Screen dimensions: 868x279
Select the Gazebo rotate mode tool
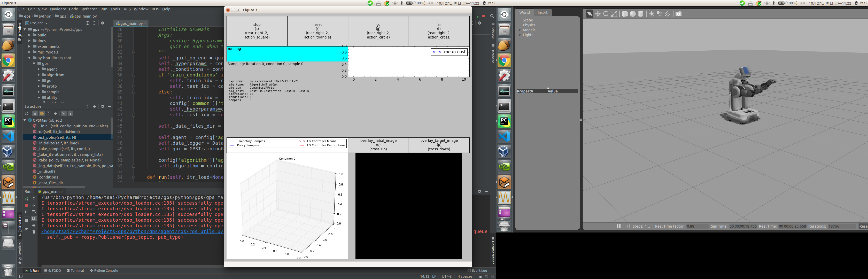606,14
